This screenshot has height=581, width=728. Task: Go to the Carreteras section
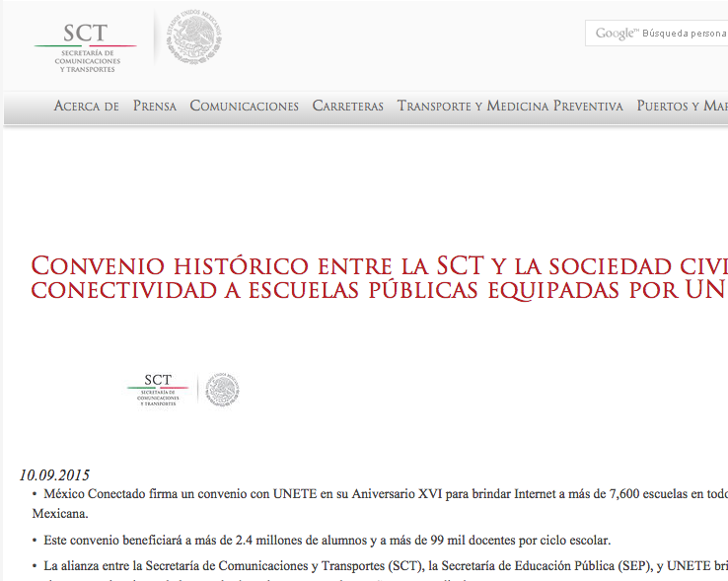click(x=347, y=106)
